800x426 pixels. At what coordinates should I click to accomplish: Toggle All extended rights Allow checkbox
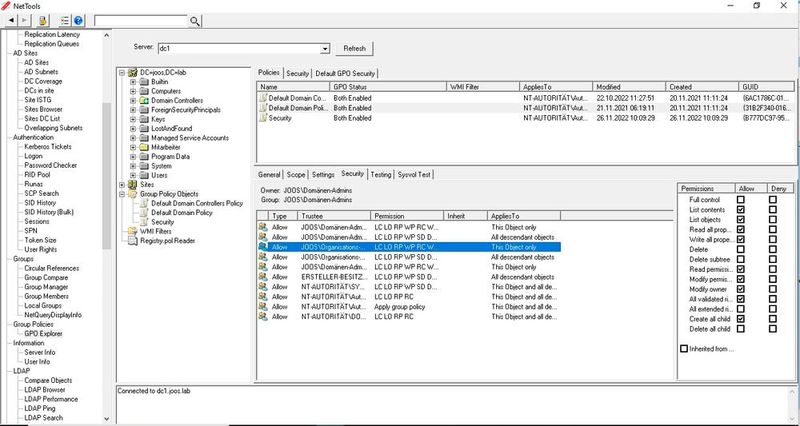point(741,309)
